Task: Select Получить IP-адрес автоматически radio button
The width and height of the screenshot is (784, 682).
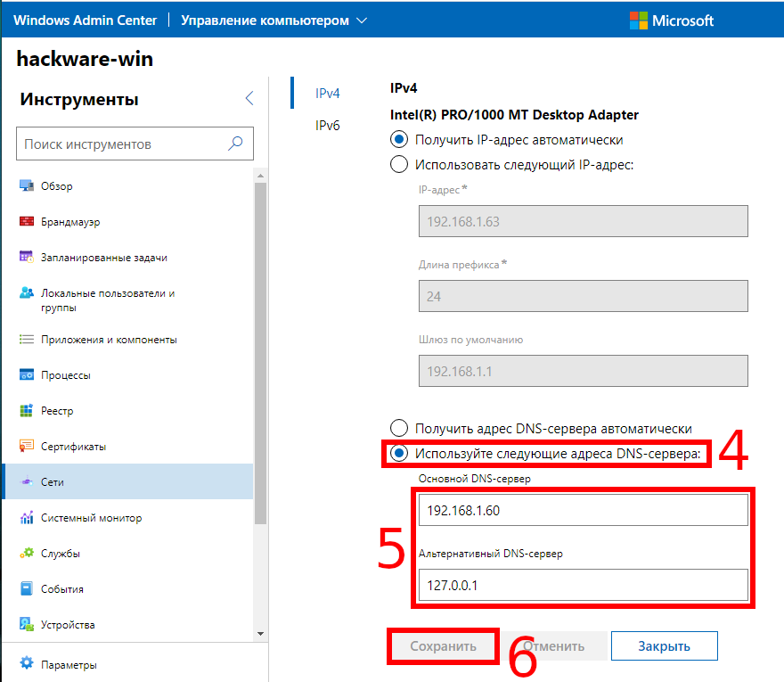Action: point(400,140)
